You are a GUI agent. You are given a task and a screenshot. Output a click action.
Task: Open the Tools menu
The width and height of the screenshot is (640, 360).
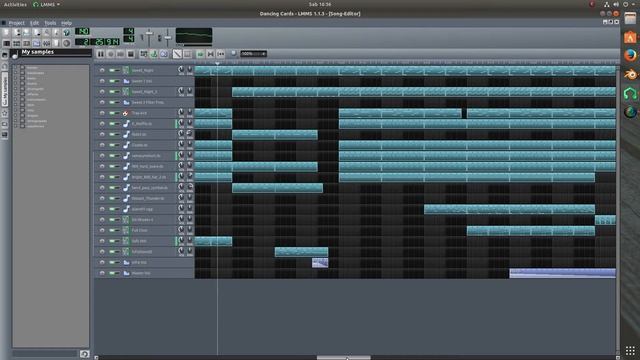coord(50,23)
